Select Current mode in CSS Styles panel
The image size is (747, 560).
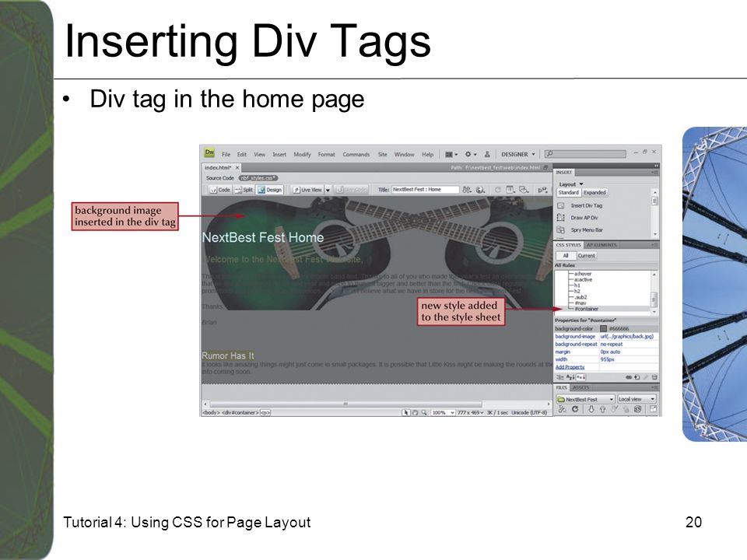tap(587, 256)
